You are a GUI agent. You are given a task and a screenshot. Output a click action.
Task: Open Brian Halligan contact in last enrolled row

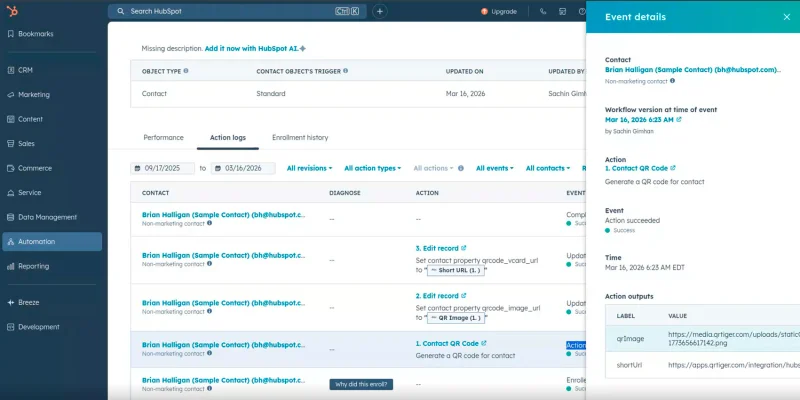point(223,380)
